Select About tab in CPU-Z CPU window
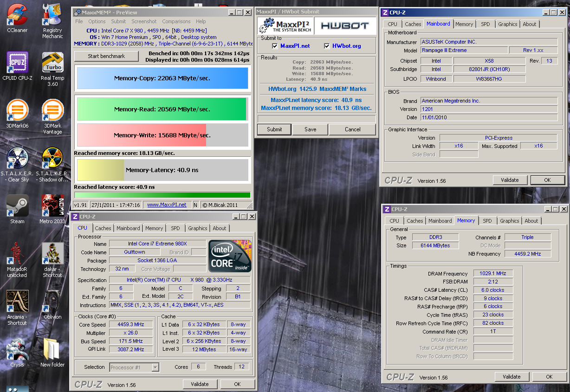The width and height of the screenshot is (570, 392). point(220,228)
